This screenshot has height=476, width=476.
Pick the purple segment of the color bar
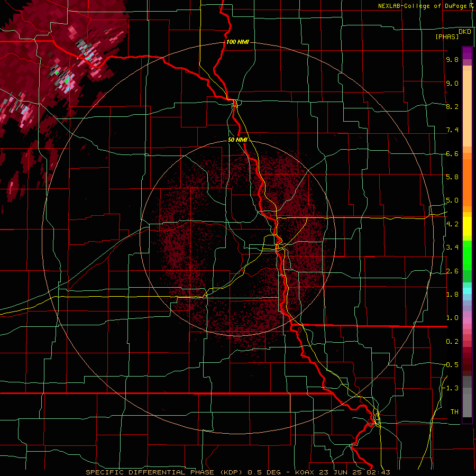pyautogui.click(x=467, y=53)
